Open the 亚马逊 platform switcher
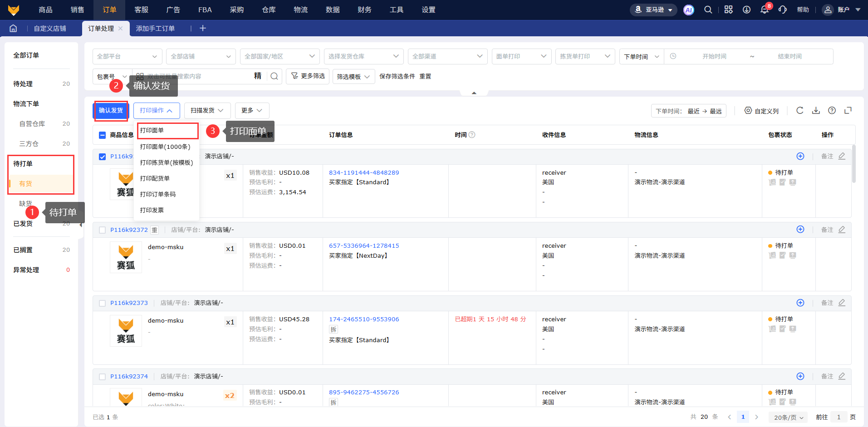 click(x=653, y=10)
